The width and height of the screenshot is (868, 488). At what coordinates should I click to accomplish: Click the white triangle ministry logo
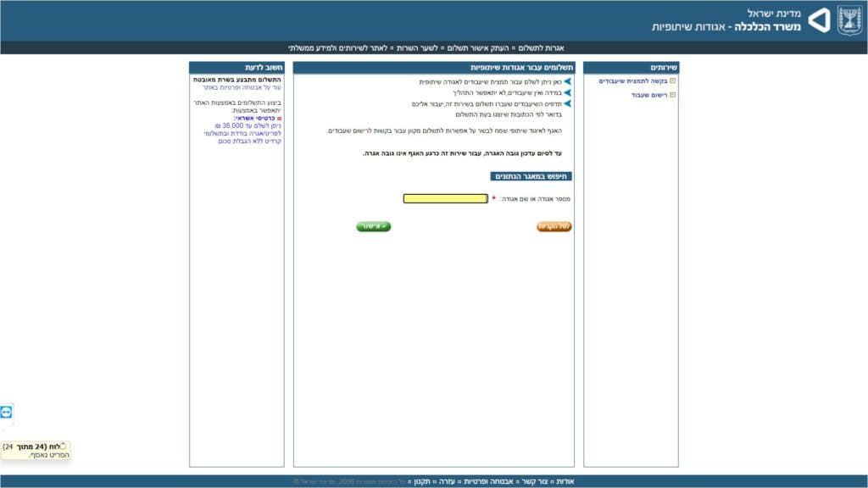click(x=818, y=20)
